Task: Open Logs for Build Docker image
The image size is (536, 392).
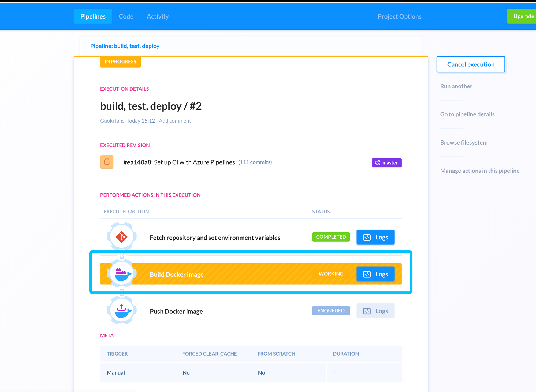Action: pos(375,274)
